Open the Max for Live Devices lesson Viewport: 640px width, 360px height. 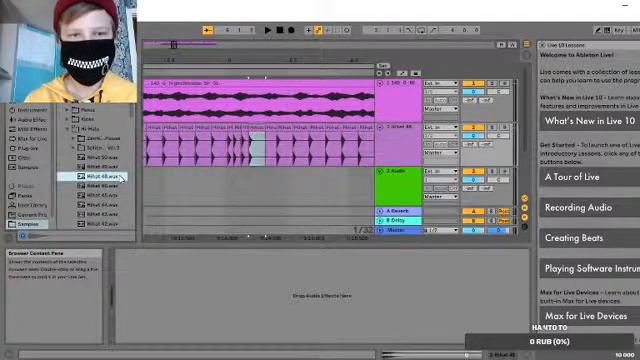click(590, 316)
